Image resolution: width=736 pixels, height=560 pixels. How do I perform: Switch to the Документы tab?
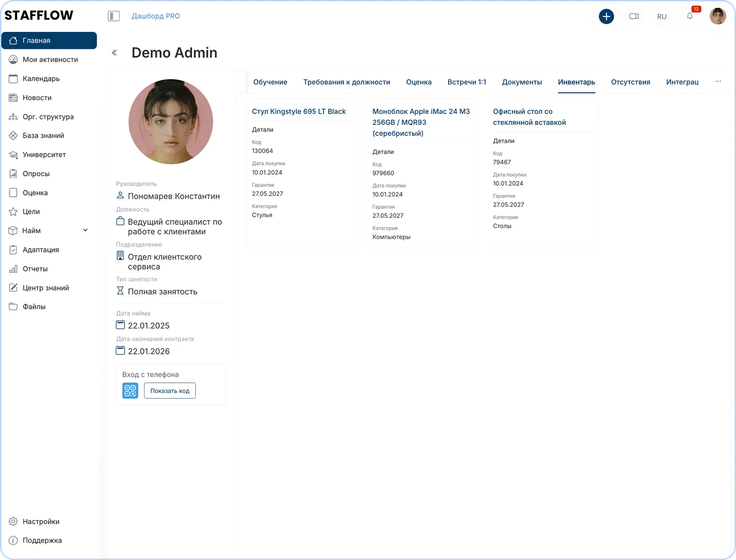click(x=522, y=82)
